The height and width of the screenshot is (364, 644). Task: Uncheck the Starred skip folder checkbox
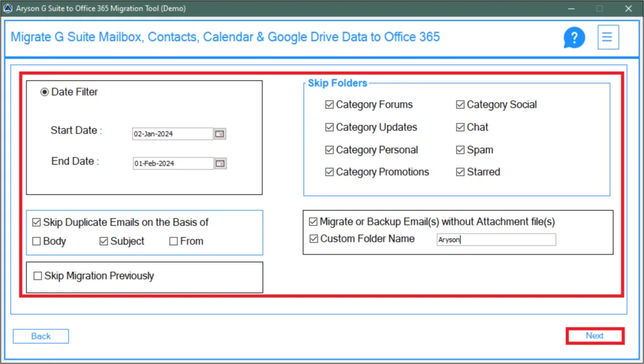pos(460,172)
